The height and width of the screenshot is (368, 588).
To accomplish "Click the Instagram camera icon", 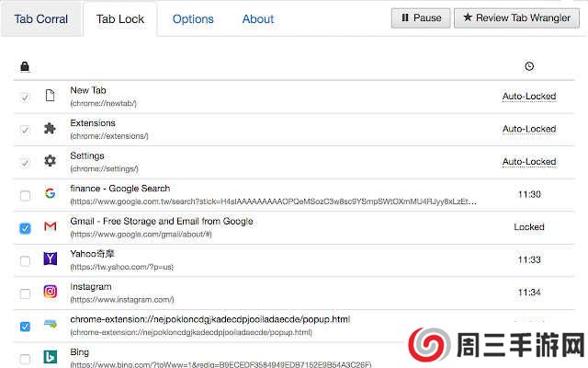I will [51, 293].
